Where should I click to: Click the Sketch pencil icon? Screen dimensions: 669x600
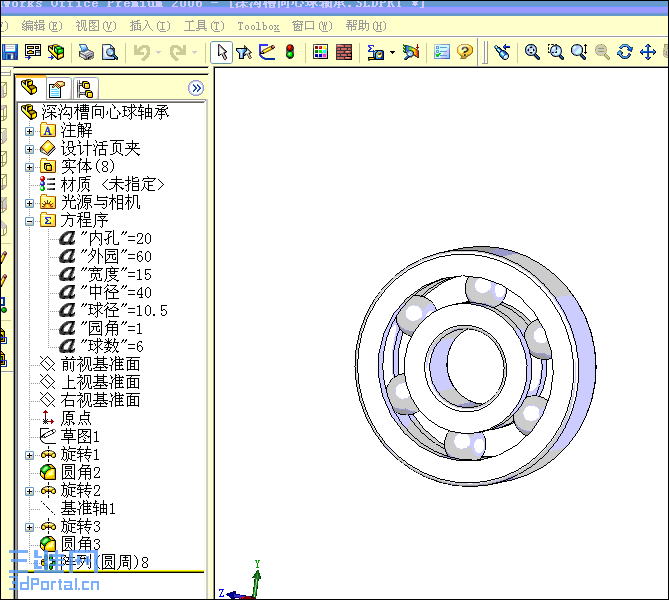click(267, 52)
